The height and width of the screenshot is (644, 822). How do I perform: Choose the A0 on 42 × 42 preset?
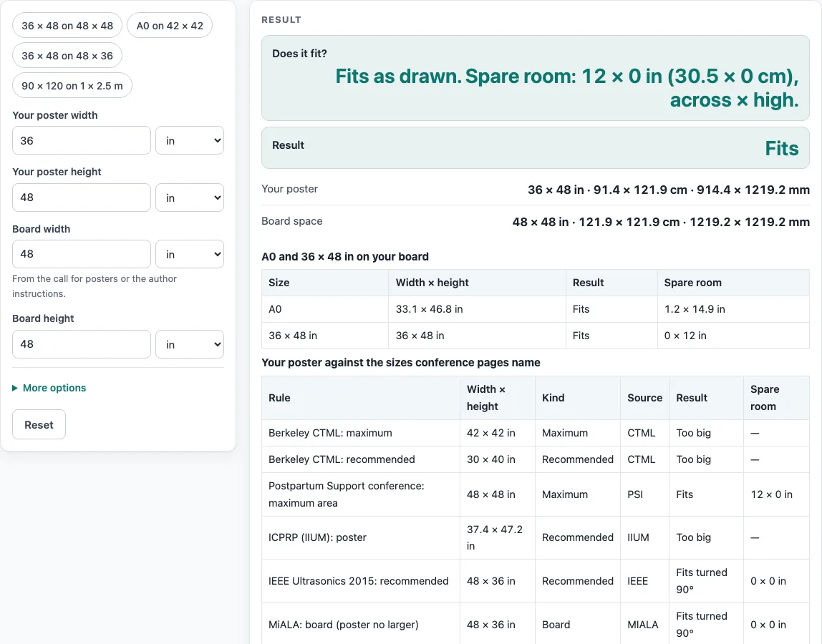click(x=170, y=26)
